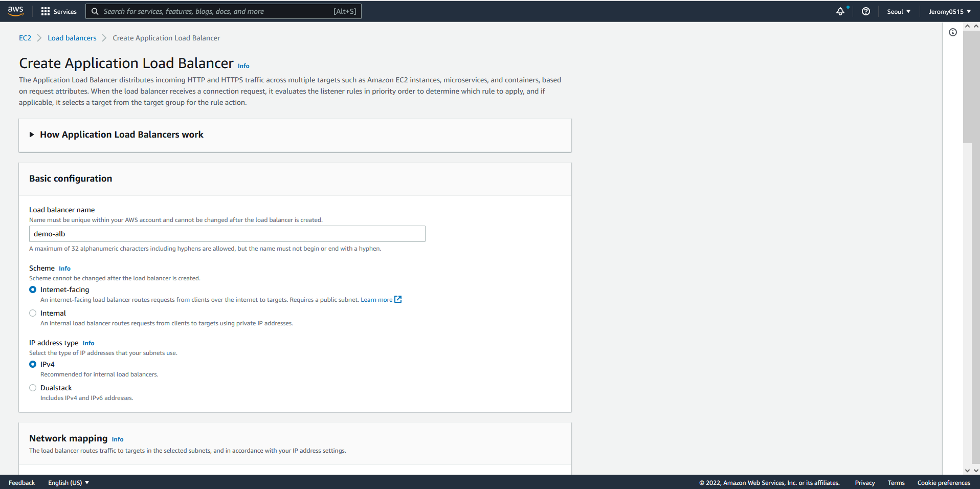The width and height of the screenshot is (980, 489).
Task: Open Info link next to Scheme
Action: click(64, 269)
